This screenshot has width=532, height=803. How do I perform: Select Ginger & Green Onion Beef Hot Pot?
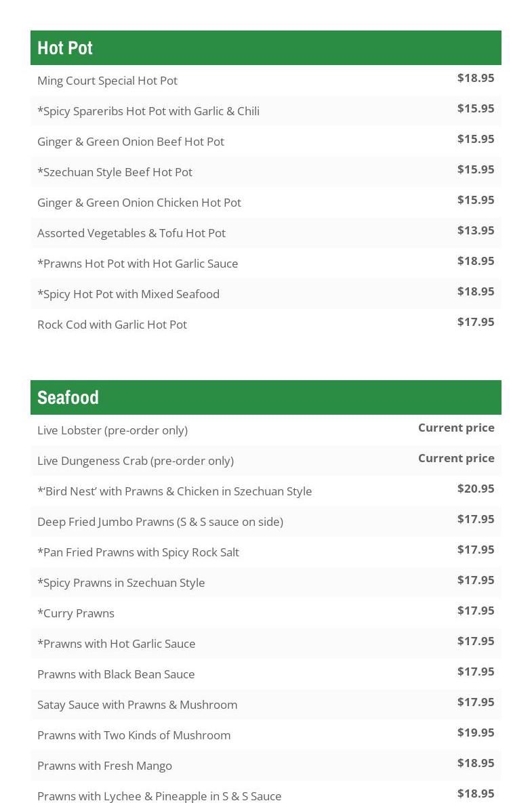click(x=131, y=142)
